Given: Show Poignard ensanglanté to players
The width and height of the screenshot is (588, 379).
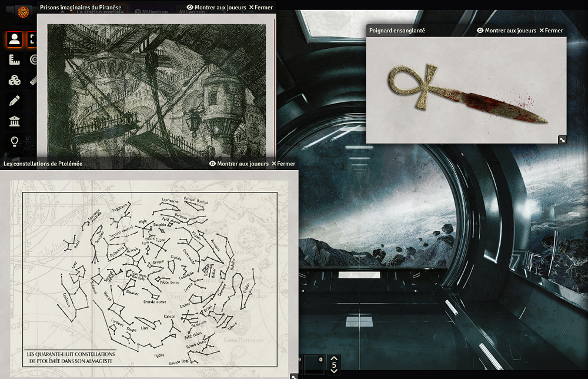Looking at the screenshot, I should tap(506, 31).
